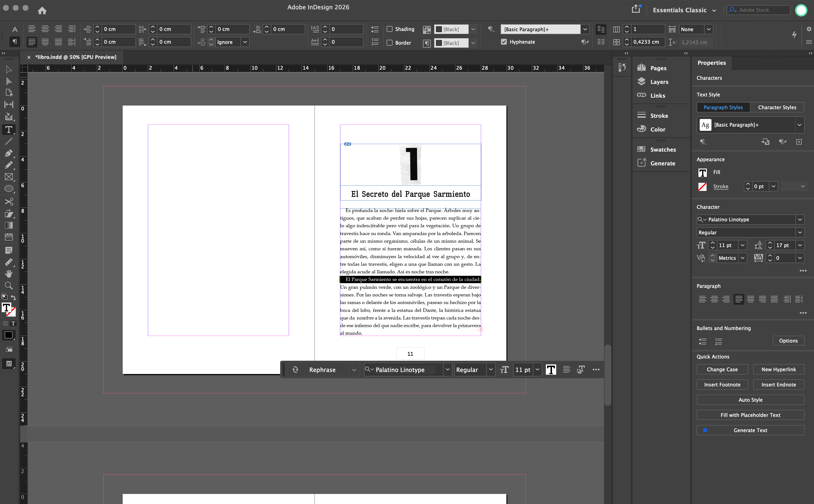Enable the Border checkbox

(x=390, y=43)
